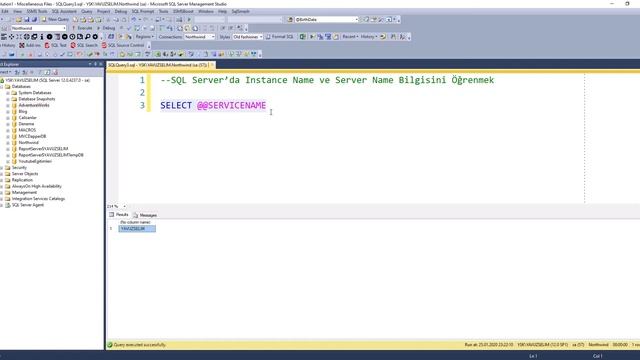Select the SQLQuery3.sql document tab
Viewport: 640px width, 360px height.
(158, 65)
